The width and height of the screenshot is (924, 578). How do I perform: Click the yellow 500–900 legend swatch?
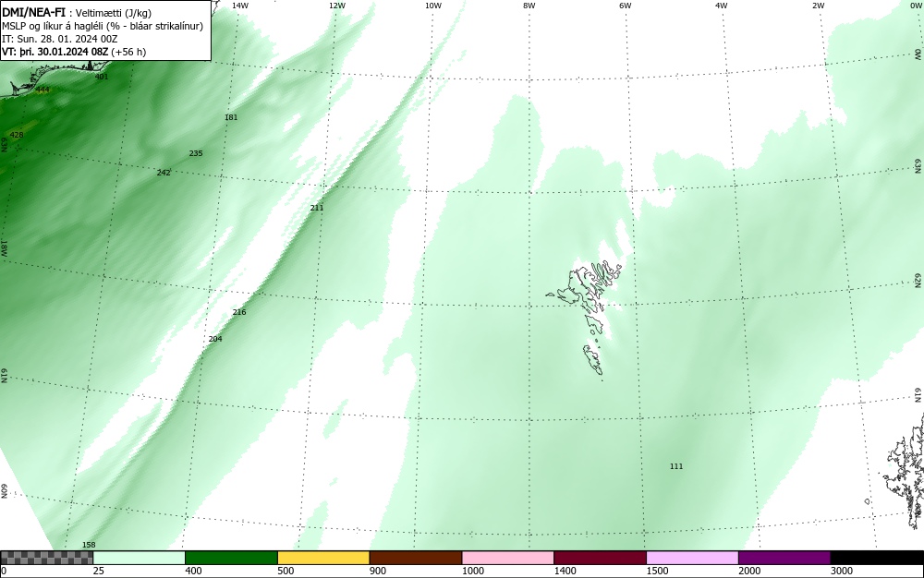tap(323, 558)
